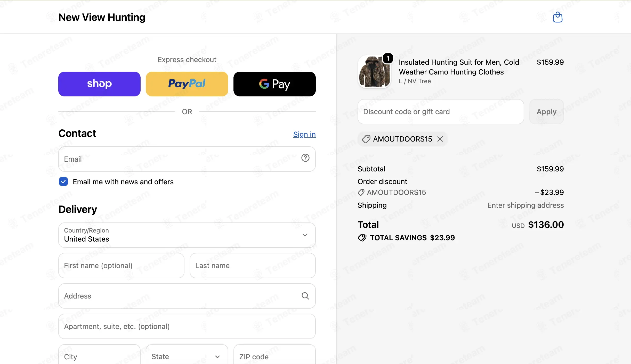Image resolution: width=631 pixels, height=364 pixels.
Task: Click the total savings tag icon
Action: tap(362, 237)
